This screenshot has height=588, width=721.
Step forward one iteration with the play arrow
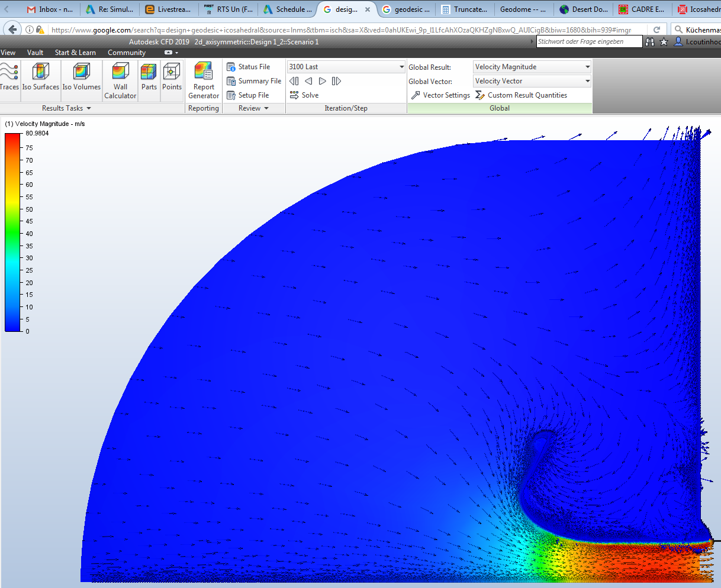(322, 80)
